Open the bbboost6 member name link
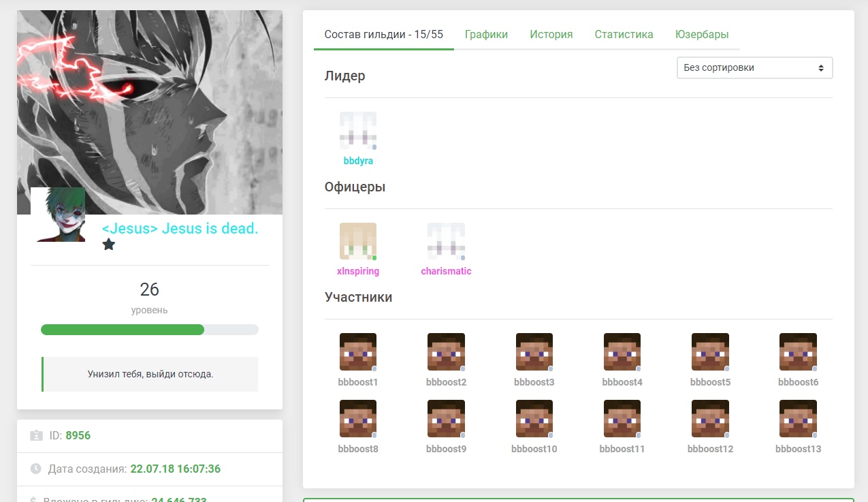The image size is (868, 502). coord(798,382)
